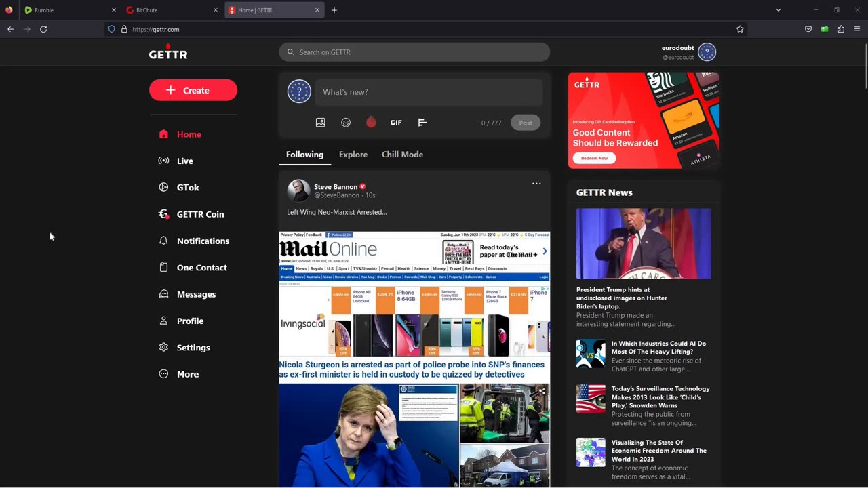Switch to the Explore tab
The width and height of the screenshot is (868, 488).
(353, 155)
